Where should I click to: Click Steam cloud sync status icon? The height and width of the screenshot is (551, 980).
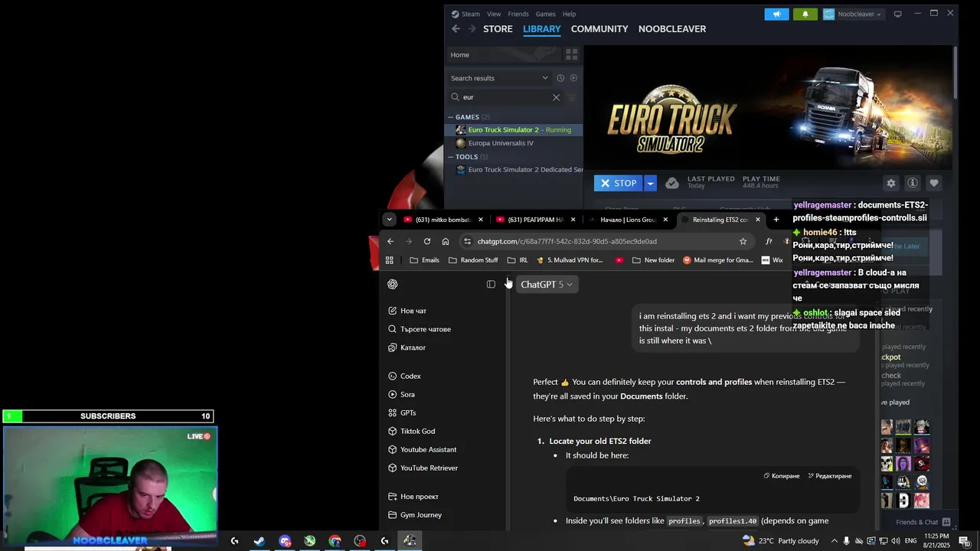coord(671,183)
